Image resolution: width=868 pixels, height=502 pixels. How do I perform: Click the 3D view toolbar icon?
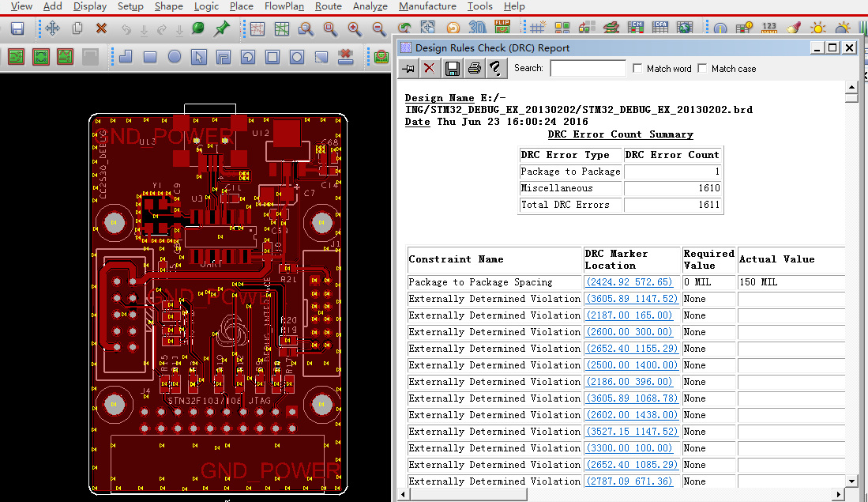(x=477, y=28)
